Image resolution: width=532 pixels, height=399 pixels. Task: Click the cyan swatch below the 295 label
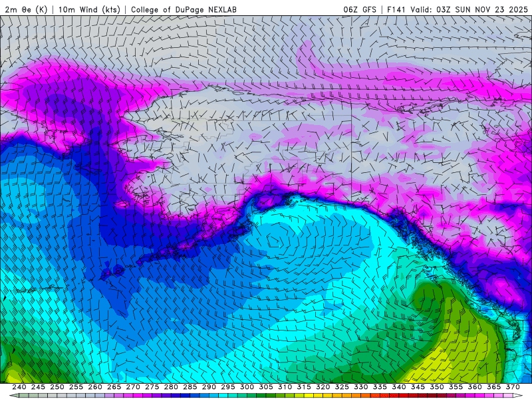[223, 396]
